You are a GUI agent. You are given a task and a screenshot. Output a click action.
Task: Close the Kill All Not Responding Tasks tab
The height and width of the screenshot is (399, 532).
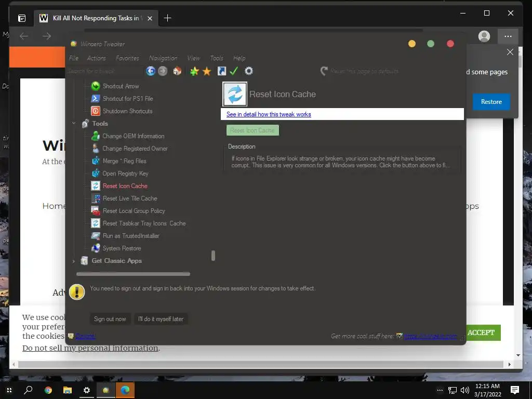150,18
